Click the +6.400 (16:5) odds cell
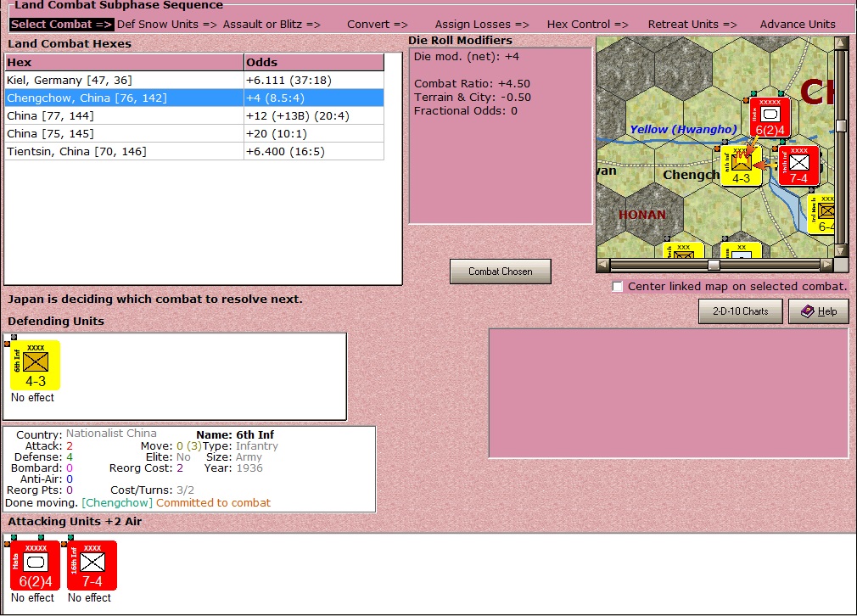 314,151
